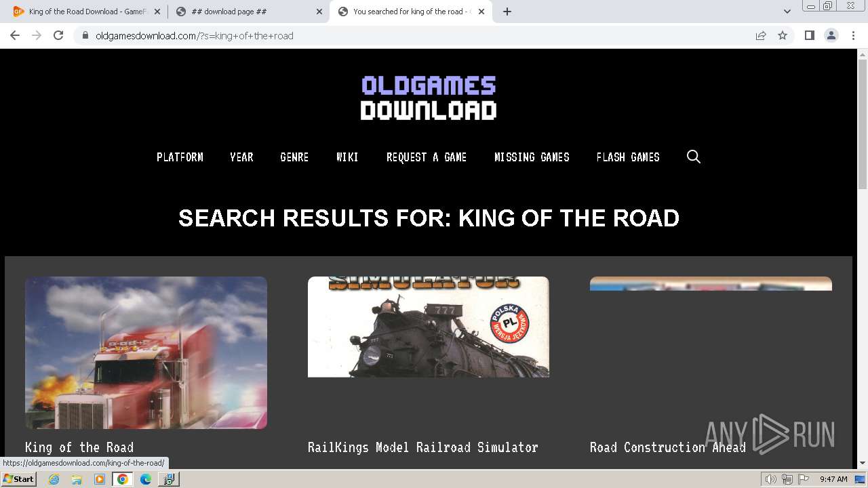Share this page using the share icon
This screenshot has width=868, height=488.
[761, 35]
